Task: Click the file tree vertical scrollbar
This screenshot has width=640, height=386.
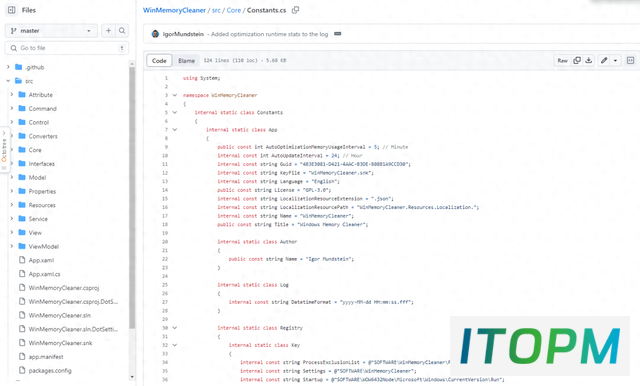Action: [132, 198]
